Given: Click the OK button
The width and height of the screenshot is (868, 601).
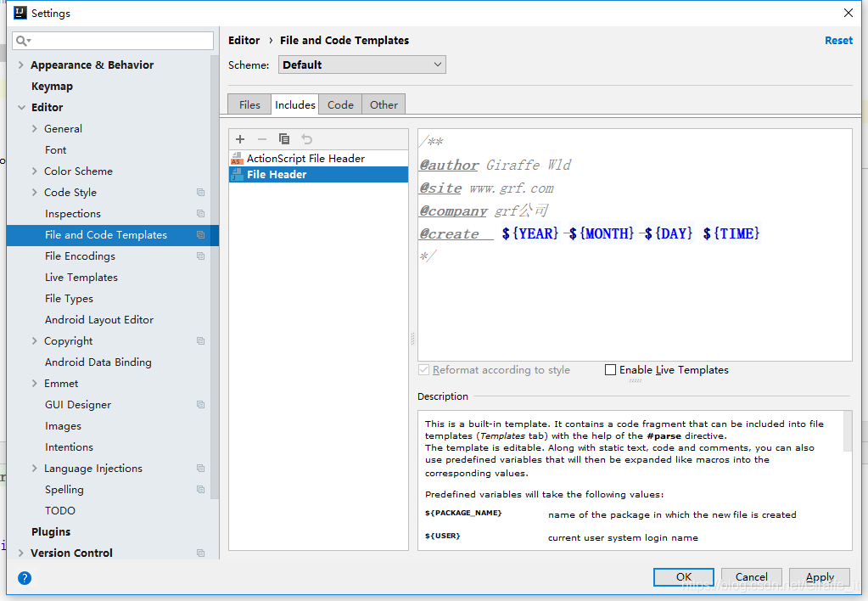Looking at the screenshot, I should 684,576.
